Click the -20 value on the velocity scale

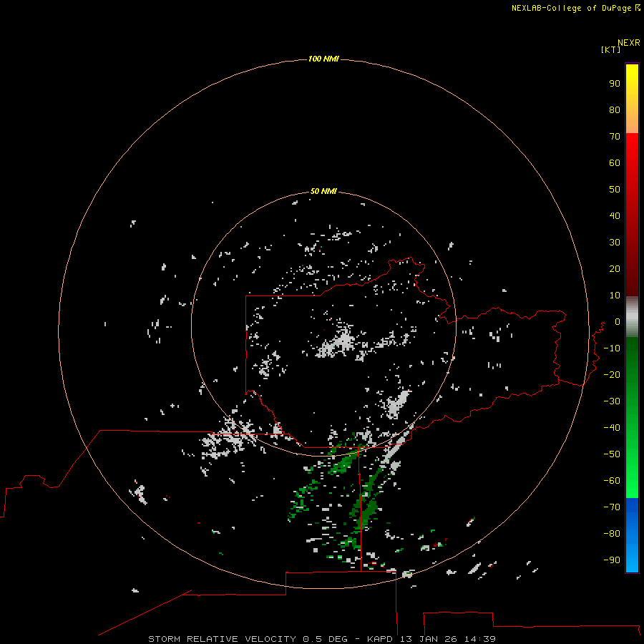(612, 374)
